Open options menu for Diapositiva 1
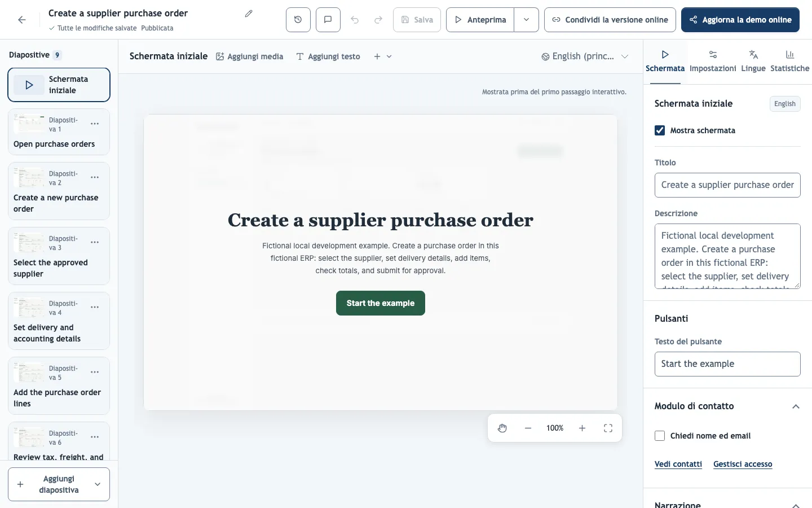This screenshot has height=508, width=812. point(95,124)
